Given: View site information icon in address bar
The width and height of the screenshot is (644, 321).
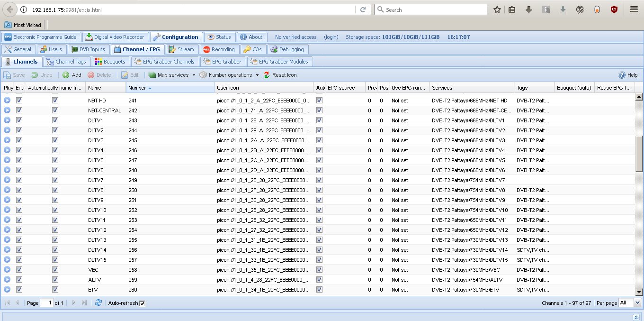Looking at the screenshot, I should pyautogui.click(x=24, y=9).
